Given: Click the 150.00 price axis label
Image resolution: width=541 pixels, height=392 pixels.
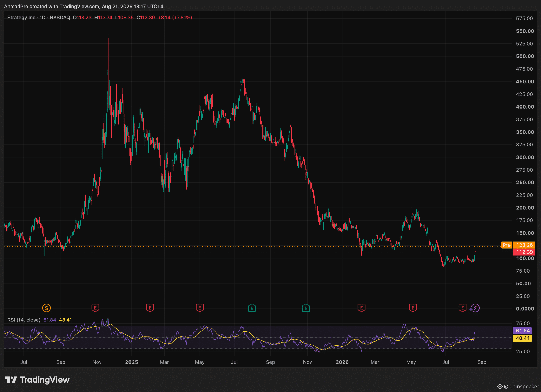Looking at the screenshot, I should (525, 233).
